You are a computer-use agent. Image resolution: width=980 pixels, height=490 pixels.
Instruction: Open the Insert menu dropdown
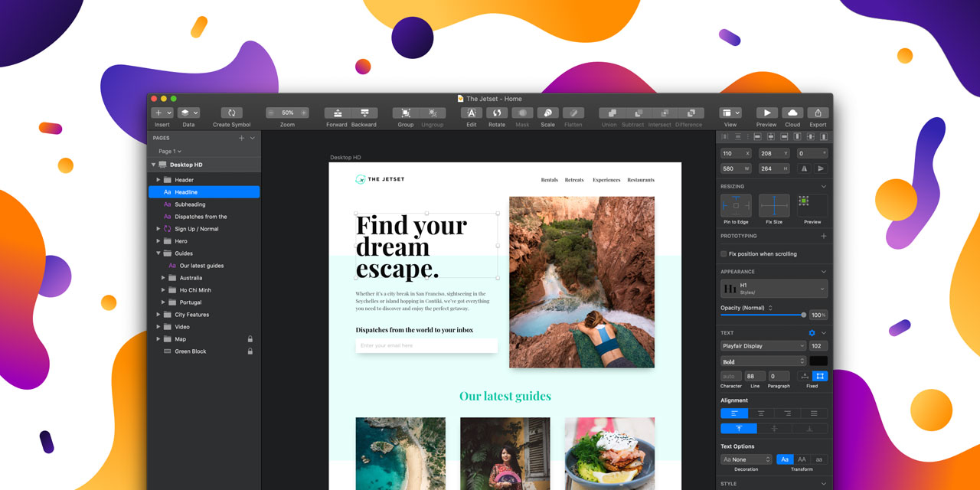(168, 112)
